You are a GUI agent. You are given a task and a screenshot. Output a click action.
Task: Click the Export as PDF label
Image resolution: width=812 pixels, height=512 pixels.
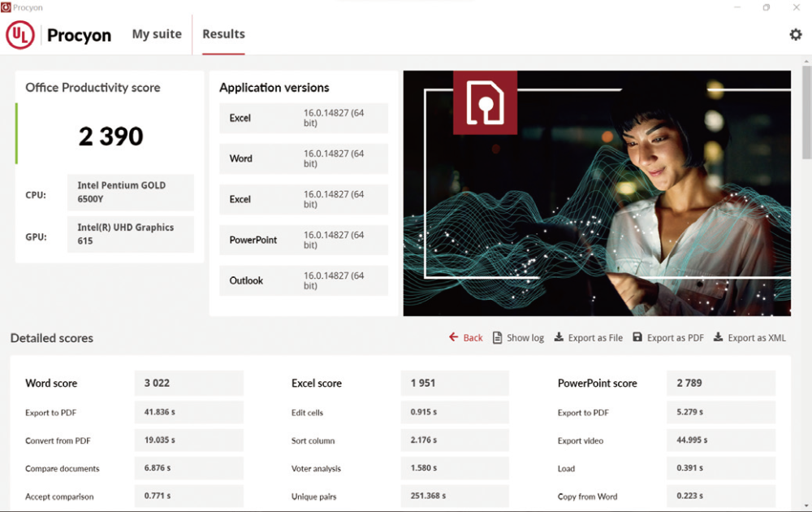(x=675, y=338)
